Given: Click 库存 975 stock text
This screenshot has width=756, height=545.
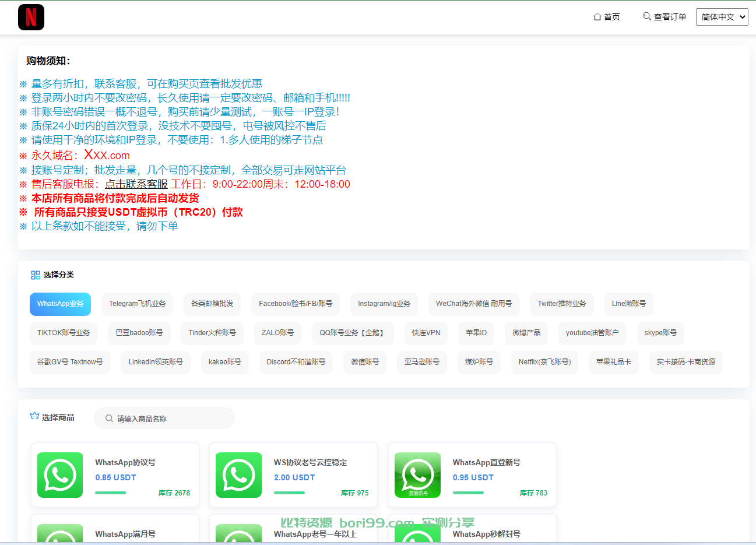Looking at the screenshot, I should click(355, 493).
